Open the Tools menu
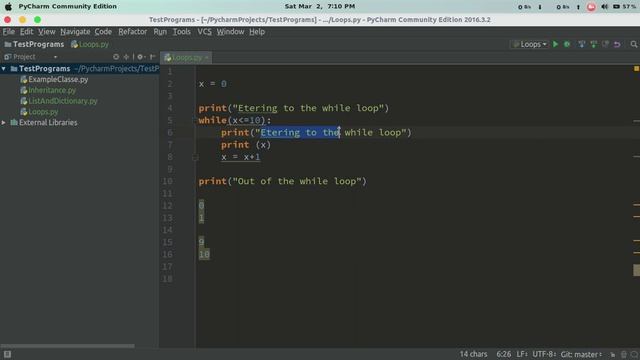 click(x=182, y=32)
